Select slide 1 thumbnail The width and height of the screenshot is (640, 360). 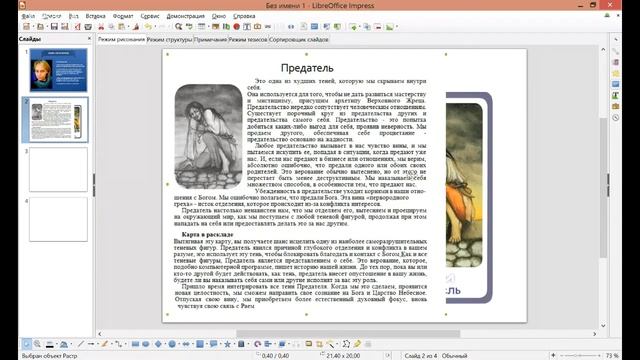pyautogui.click(x=58, y=70)
